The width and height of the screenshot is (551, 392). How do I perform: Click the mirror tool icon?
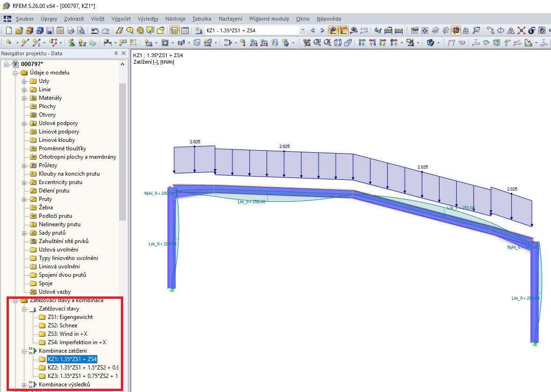click(511, 30)
